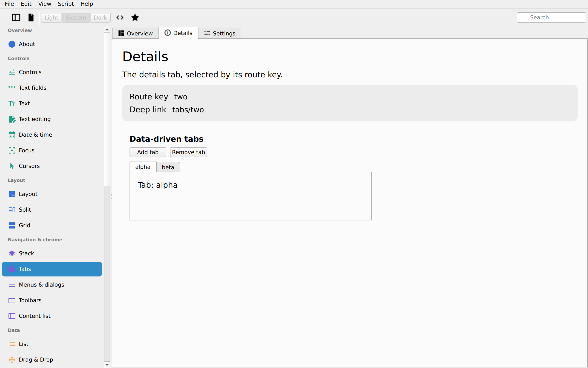
Task: Open the Focus sidebar entry
Action: 52,150
